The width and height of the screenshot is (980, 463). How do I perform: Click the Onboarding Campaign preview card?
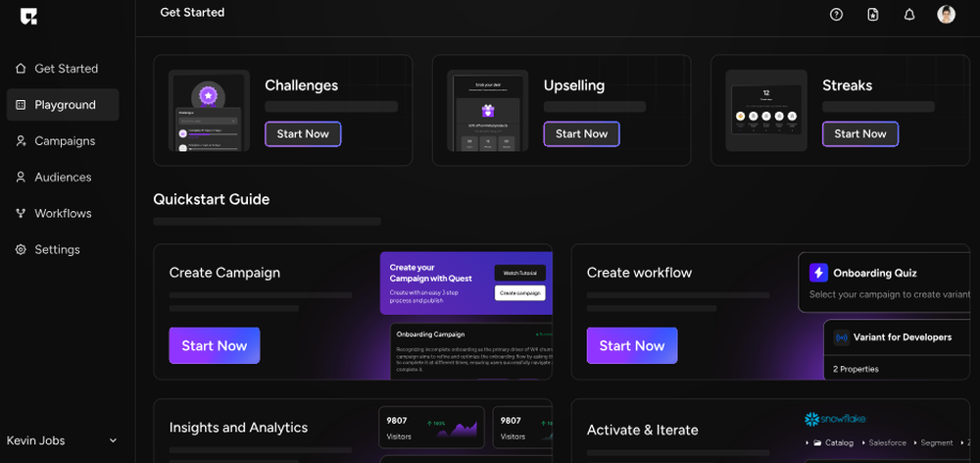click(x=471, y=351)
